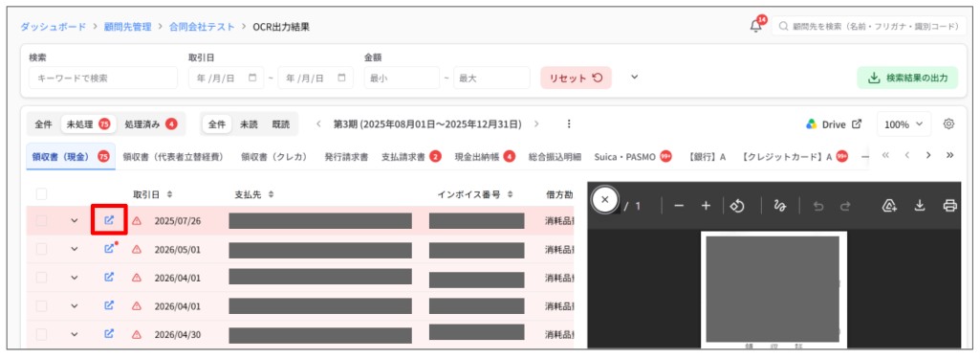Viewport: 980px width, 359px height.
Task: Go to next fiscal period arrow
Action: point(536,123)
